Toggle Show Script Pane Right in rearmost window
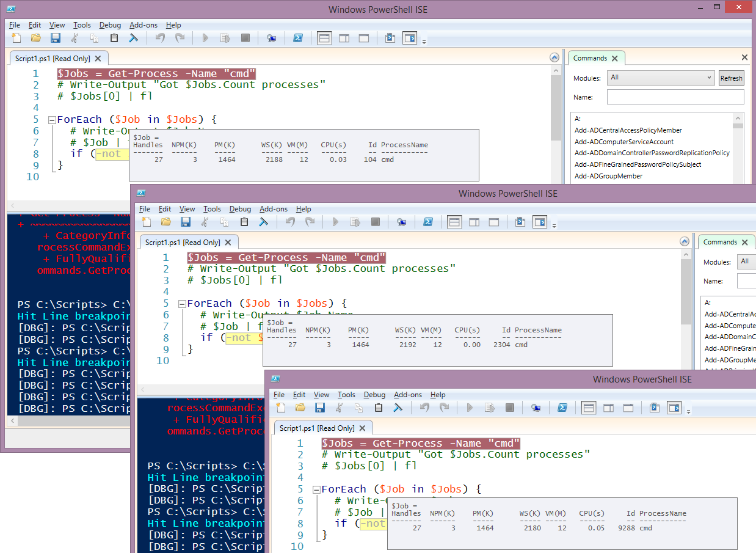This screenshot has height=553, width=756. [x=344, y=38]
